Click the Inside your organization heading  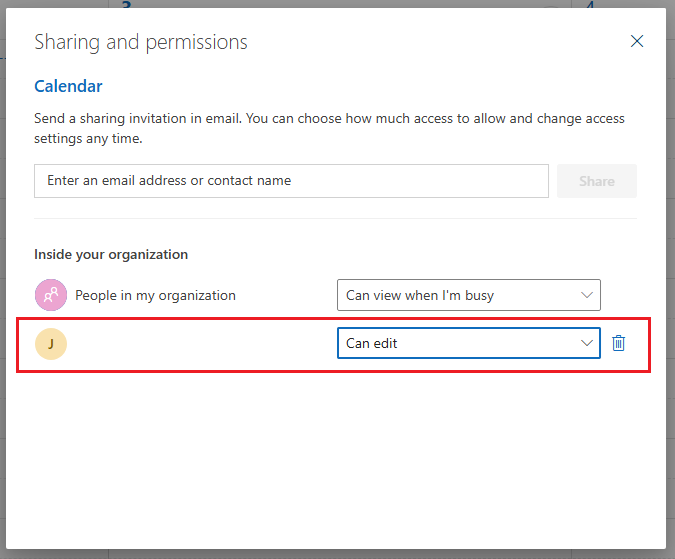[111, 254]
